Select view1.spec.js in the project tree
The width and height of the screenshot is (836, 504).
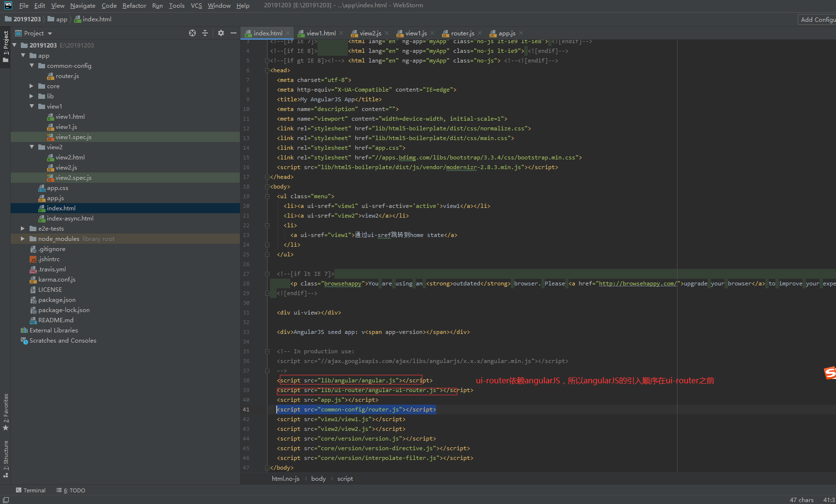(x=73, y=137)
